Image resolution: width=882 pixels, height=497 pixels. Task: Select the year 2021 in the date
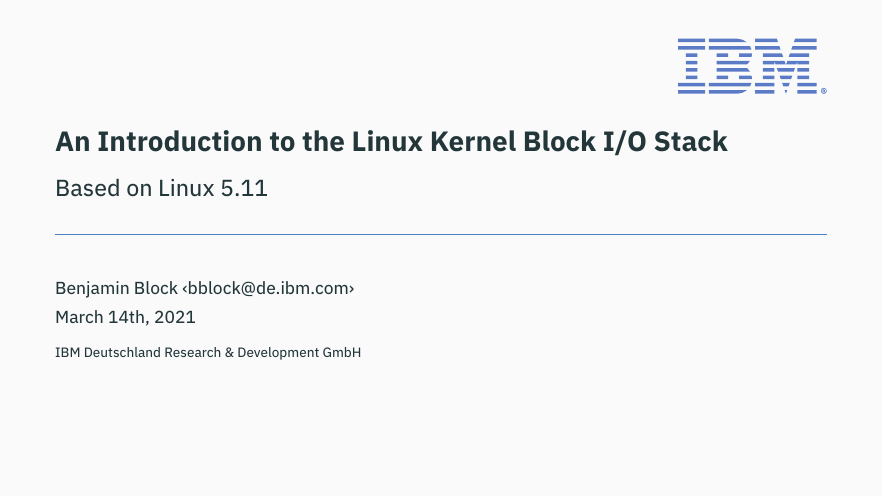(x=175, y=317)
